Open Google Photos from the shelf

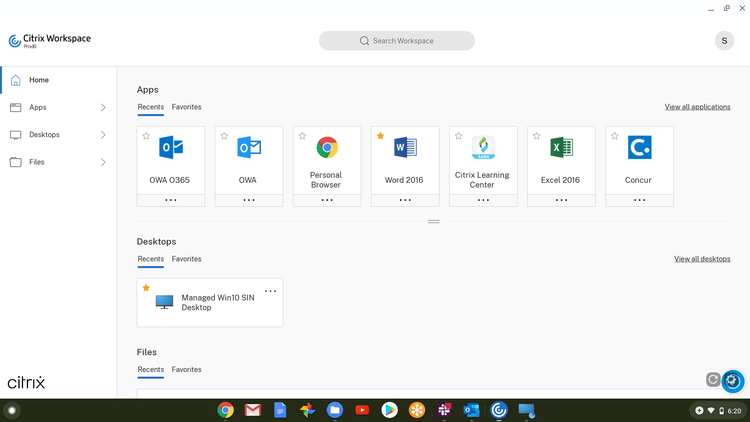308,410
